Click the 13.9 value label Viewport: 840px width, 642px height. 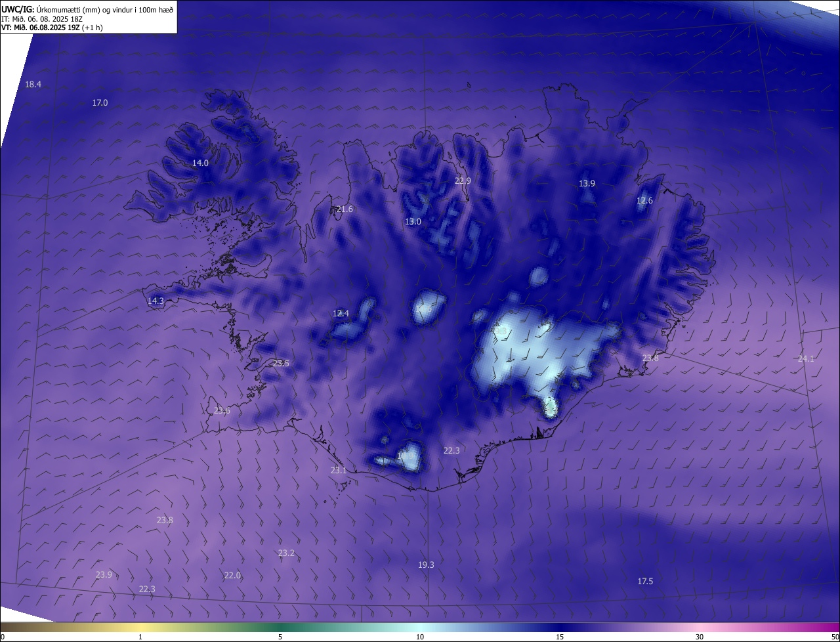click(587, 184)
